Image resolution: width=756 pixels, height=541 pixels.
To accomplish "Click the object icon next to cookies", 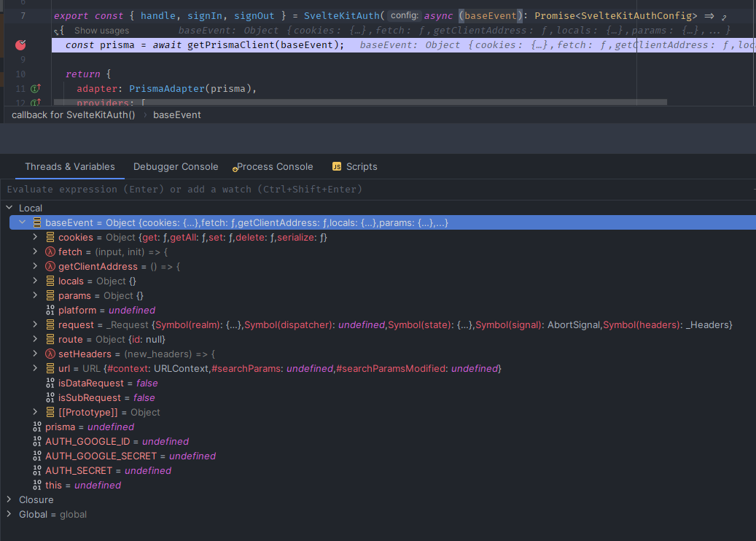I will coord(50,237).
